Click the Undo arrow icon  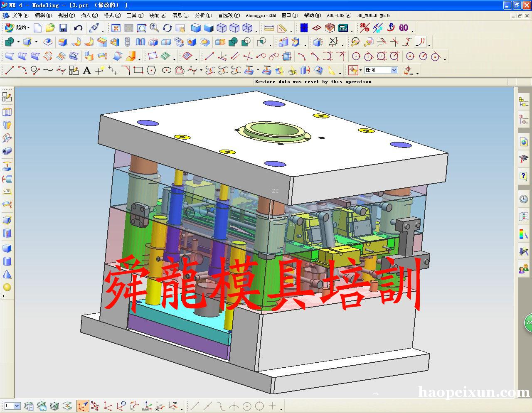[78, 28]
